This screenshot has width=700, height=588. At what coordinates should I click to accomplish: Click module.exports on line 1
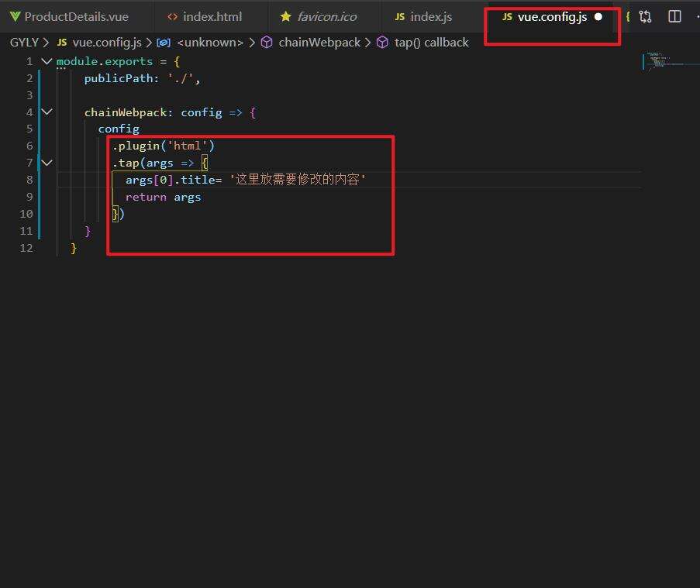[x=105, y=61]
